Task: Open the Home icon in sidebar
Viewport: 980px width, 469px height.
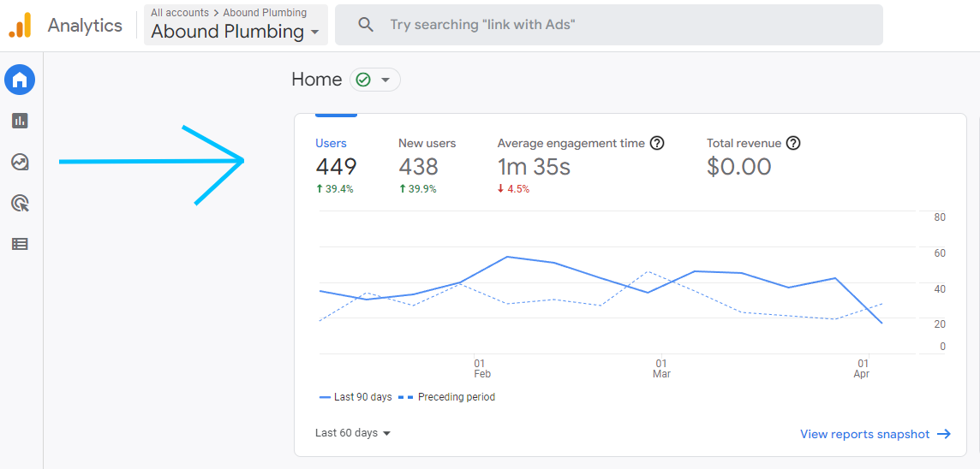Action: (x=20, y=80)
